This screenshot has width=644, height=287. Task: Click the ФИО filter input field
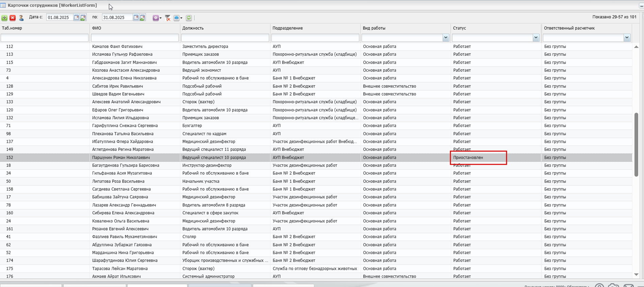coord(135,38)
